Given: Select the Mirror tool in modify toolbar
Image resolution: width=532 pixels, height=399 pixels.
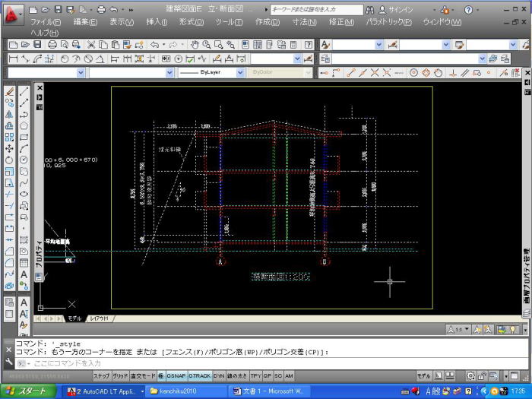Looking at the screenshot, I should tap(9, 114).
